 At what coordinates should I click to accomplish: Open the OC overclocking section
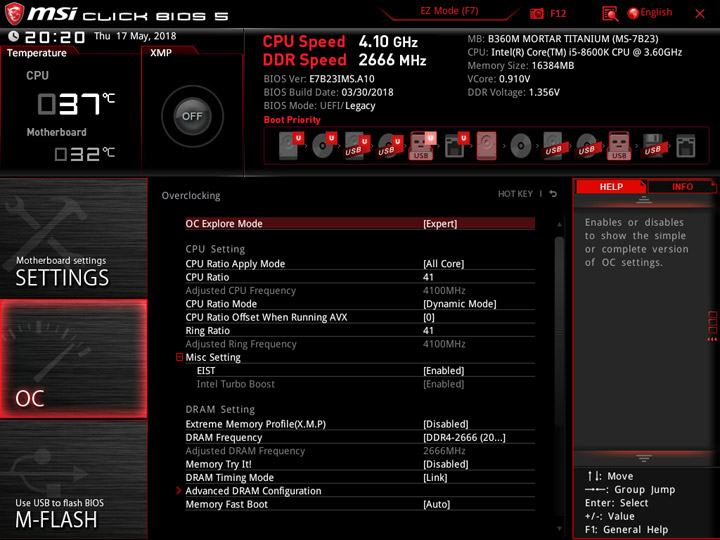coord(73,359)
